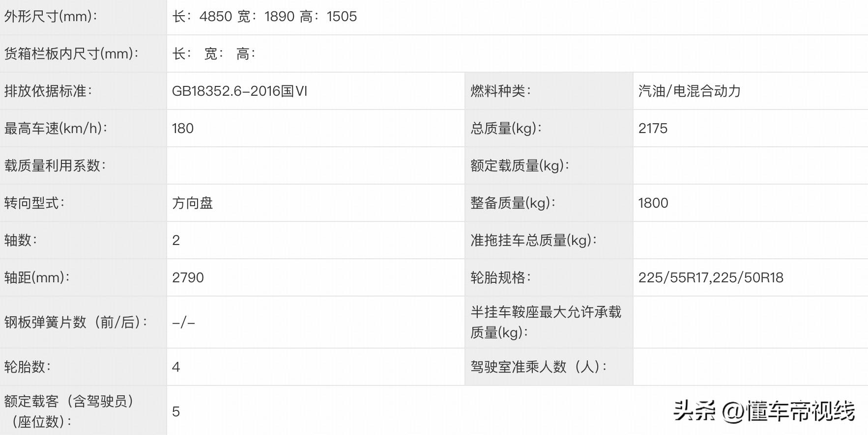
Task: Click the 钢板弹簧片数（前/后） label
Action: point(76,323)
